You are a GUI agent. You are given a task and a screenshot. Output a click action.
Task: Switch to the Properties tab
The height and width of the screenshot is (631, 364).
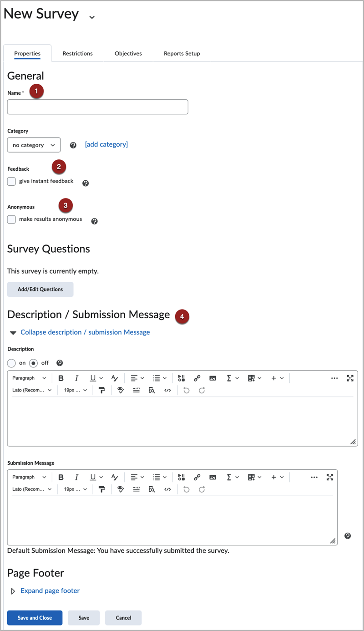pos(27,53)
